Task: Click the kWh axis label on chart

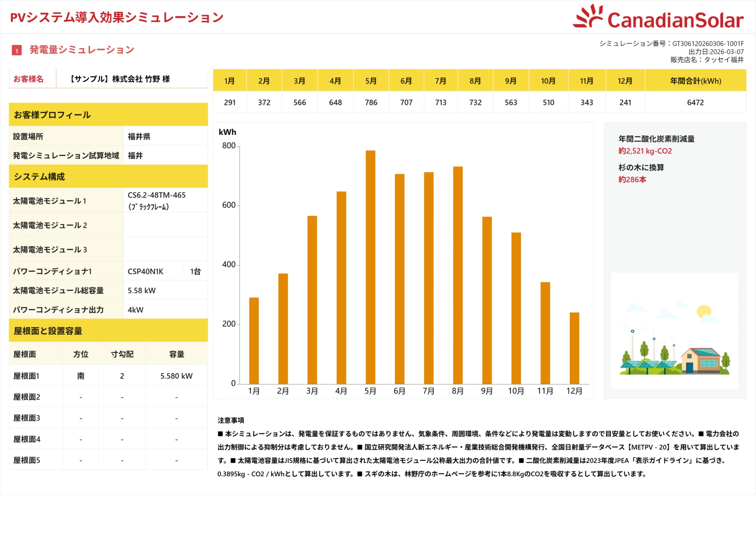Action: click(227, 132)
